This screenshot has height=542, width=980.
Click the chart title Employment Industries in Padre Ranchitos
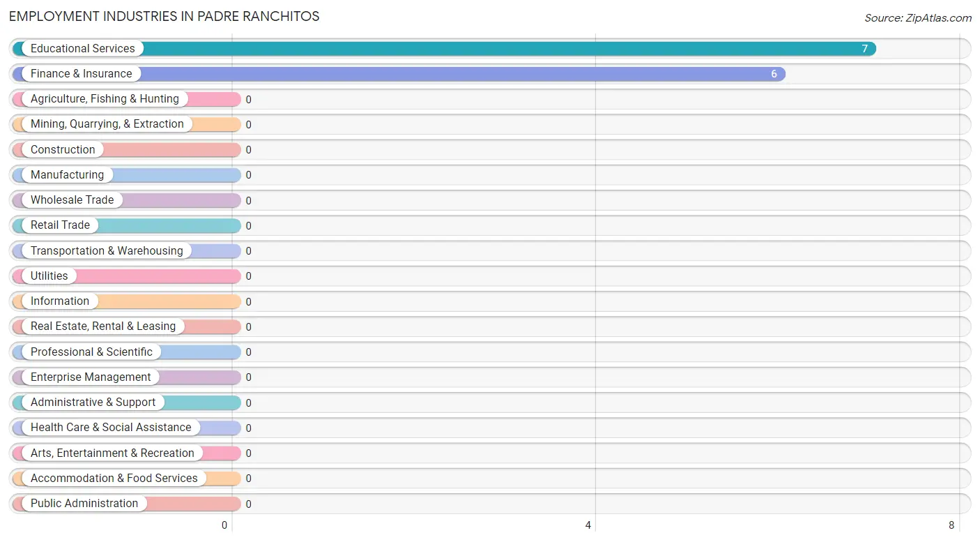pyautogui.click(x=164, y=16)
